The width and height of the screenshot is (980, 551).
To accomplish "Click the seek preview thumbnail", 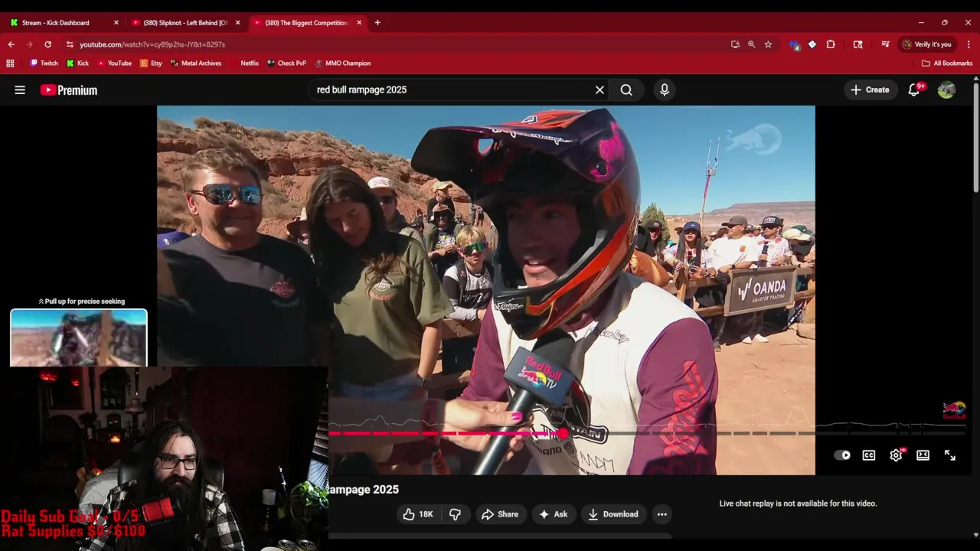I will click(79, 337).
